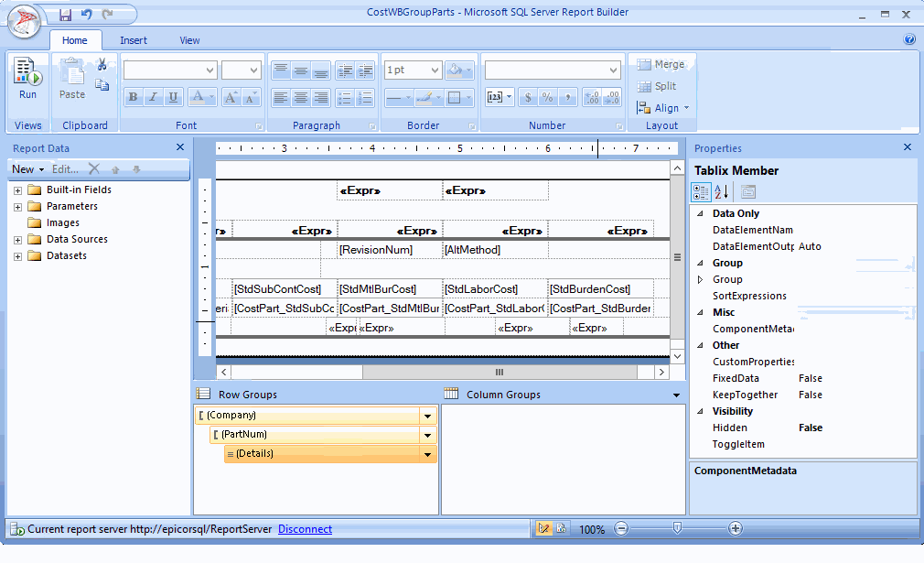This screenshot has width=924, height=563.
Task: Open the (Company) row group dropdown
Action: click(x=428, y=416)
